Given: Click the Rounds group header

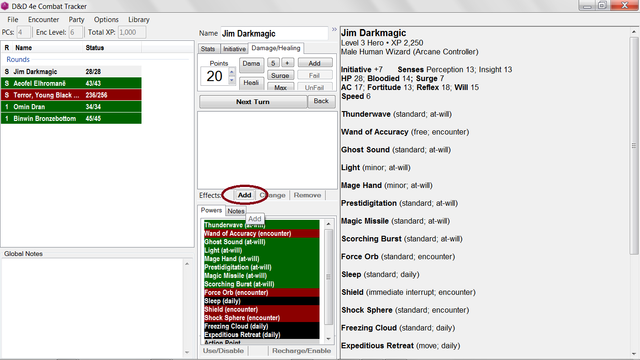Looking at the screenshot, I should coord(18,60).
